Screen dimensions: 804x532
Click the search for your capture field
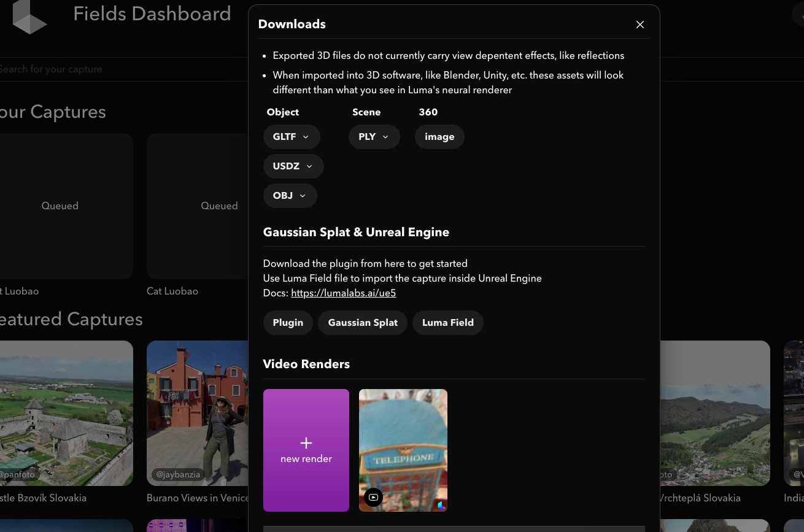tap(92, 69)
